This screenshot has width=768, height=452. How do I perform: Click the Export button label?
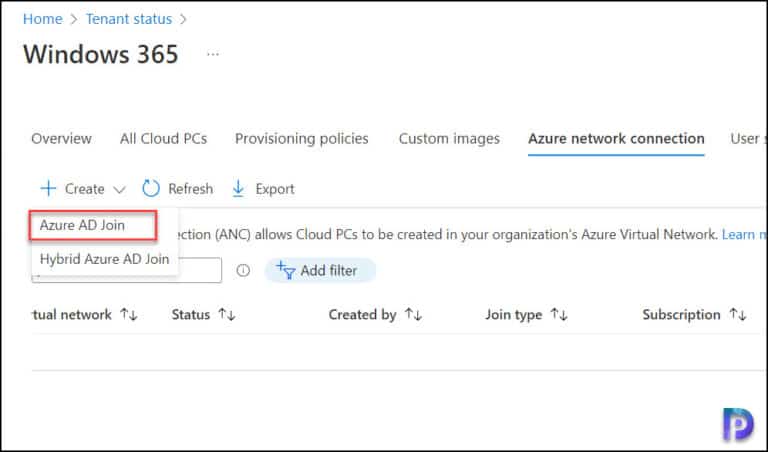tap(275, 189)
